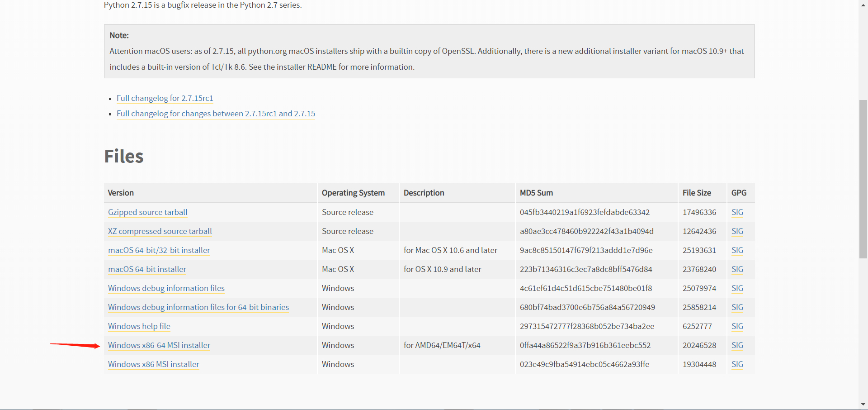Download Gzipped source tarball
The width and height of the screenshot is (868, 410).
[x=147, y=212]
